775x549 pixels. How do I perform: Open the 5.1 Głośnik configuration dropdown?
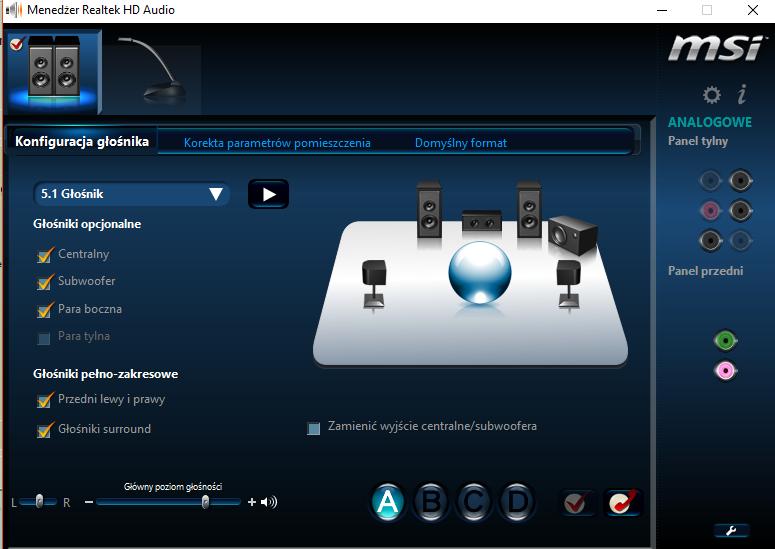click(131, 194)
